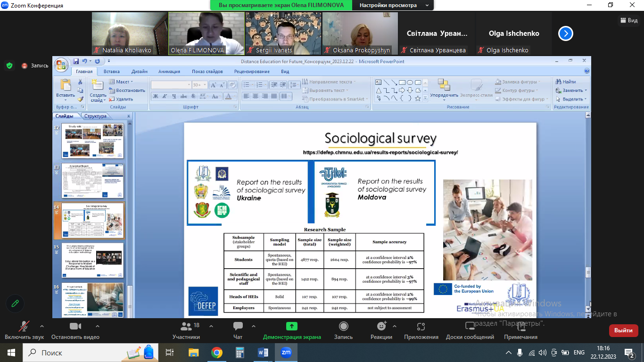Image resolution: width=644 pixels, height=362 pixels.
Task: Open the Whiteboards icon
Action: click(470, 327)
